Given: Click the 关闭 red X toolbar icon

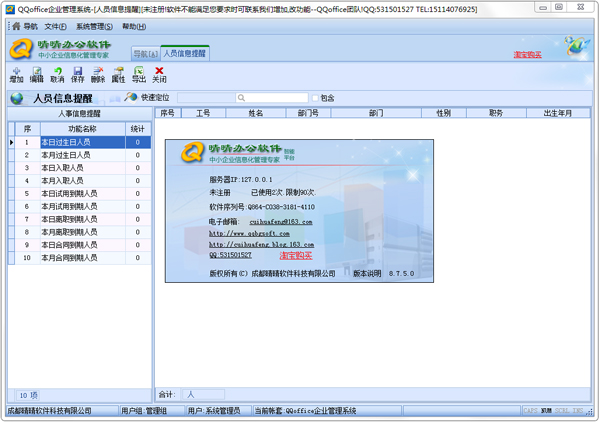Looking at the screenshot, I should (x=159, y=75).
